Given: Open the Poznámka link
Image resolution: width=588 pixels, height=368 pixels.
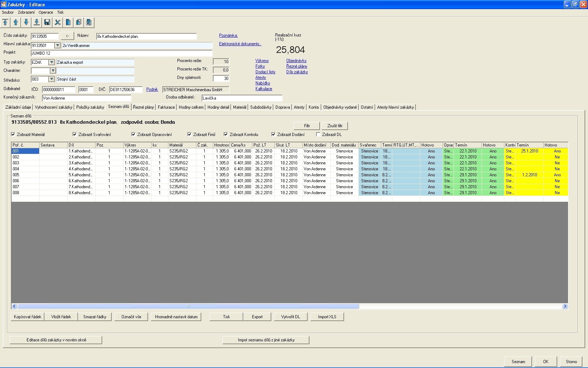Looking at the screenshot, I should (229, 35).
